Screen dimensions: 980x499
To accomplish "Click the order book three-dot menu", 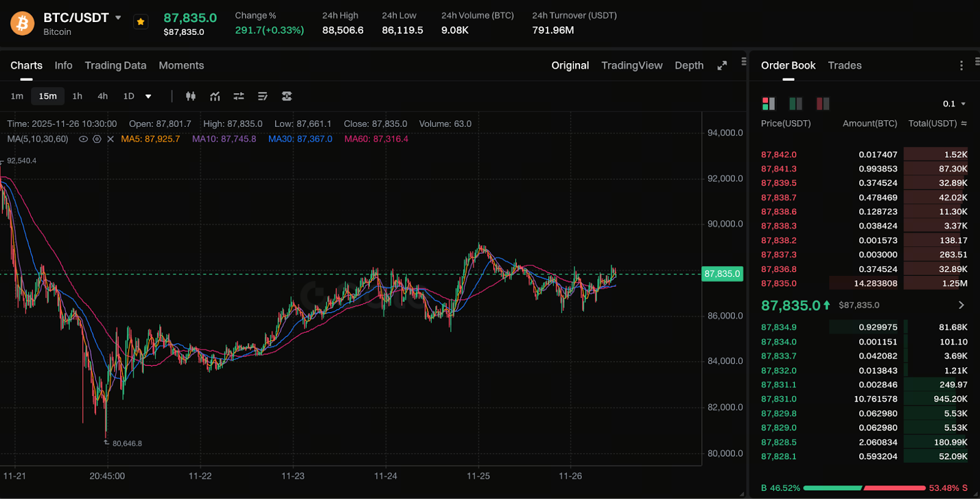I will 961,66.
